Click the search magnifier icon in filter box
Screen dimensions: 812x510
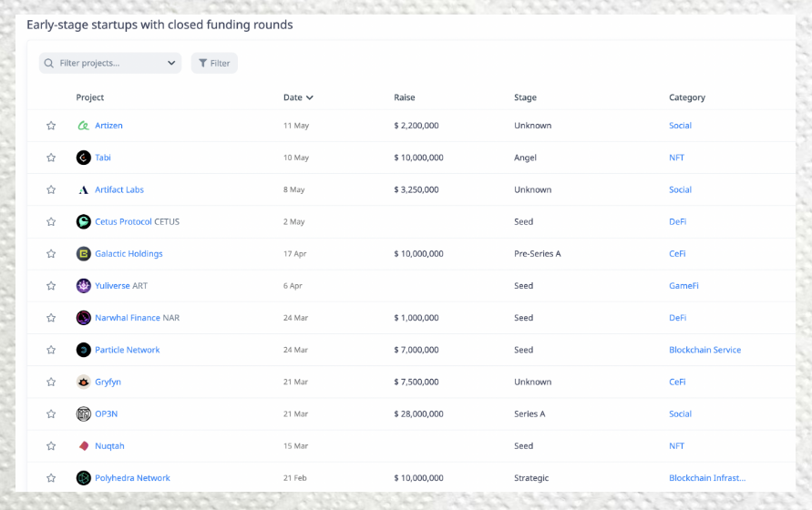tap(48, 63)
